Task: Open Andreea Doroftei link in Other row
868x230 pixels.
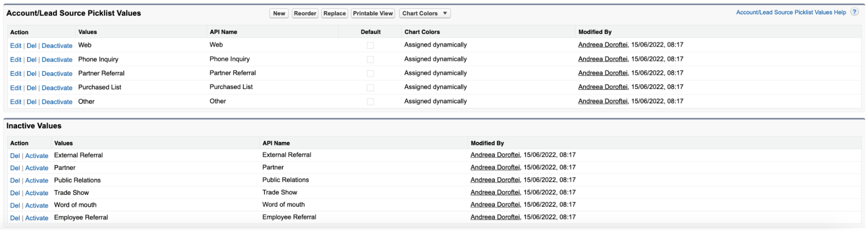Action: [603, 101]
